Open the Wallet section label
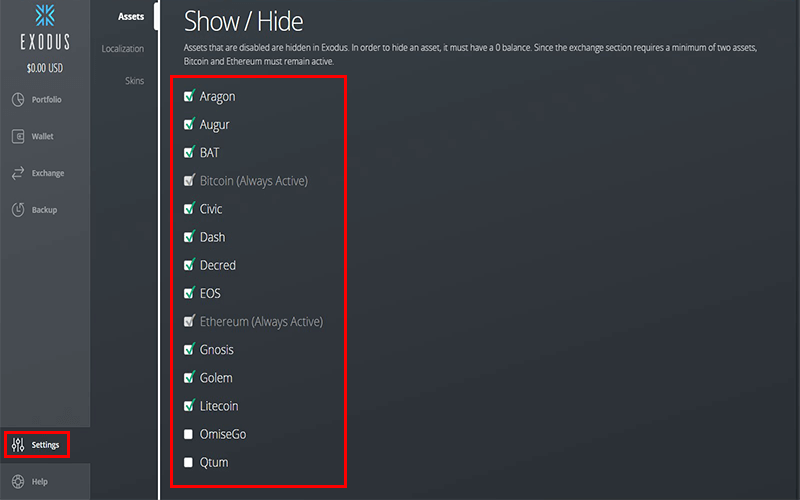 pyautogui.click(x=42, y=136)
